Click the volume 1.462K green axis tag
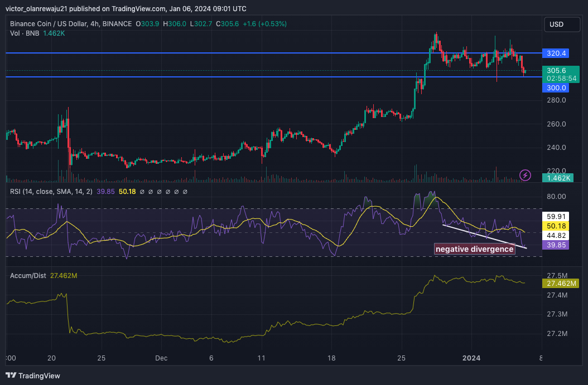The image size is (588, 385). [x=558, y=178]
